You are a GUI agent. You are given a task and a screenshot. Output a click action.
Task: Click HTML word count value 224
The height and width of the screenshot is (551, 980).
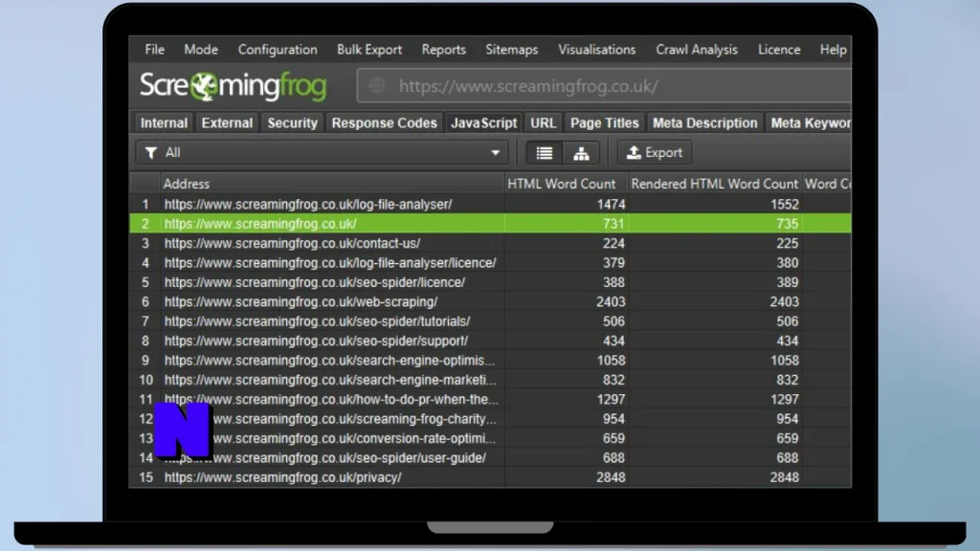pyautogui.click(x=613, y=243)
